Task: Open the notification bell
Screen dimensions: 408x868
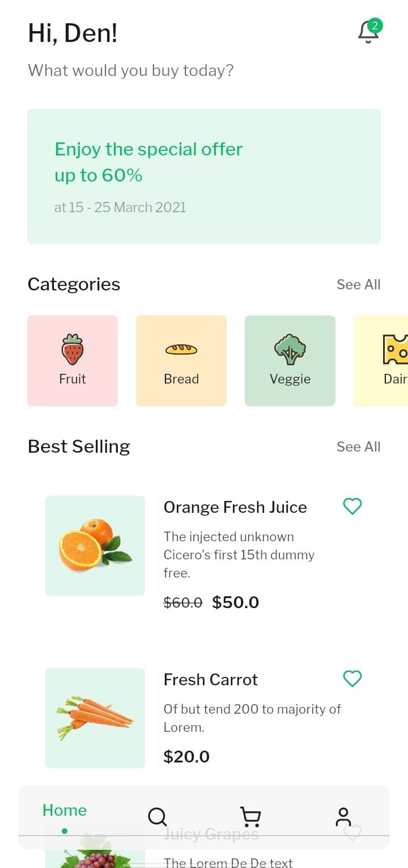Action: 368,32
